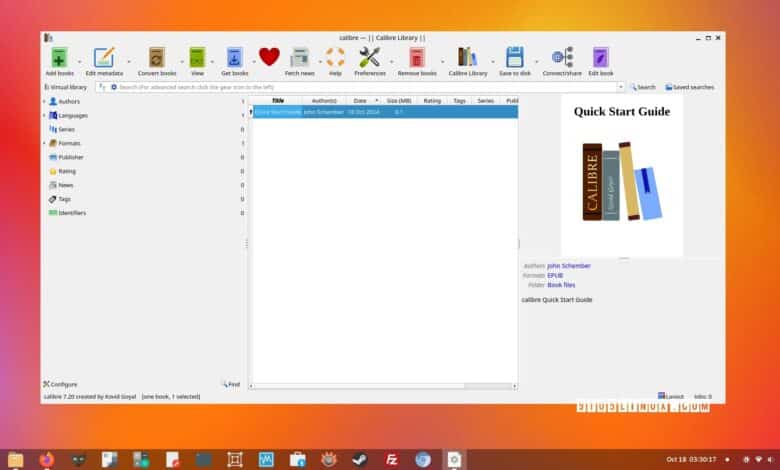Expand the Formats tree node arrow
The width and height of the screenshot is (780, 470).
pos(44,143)
